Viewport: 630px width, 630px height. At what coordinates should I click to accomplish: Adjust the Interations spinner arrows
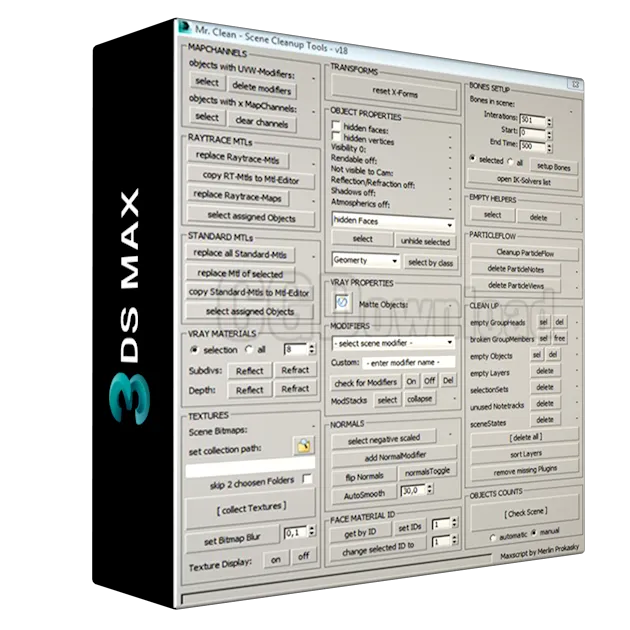tap(549, 122)
